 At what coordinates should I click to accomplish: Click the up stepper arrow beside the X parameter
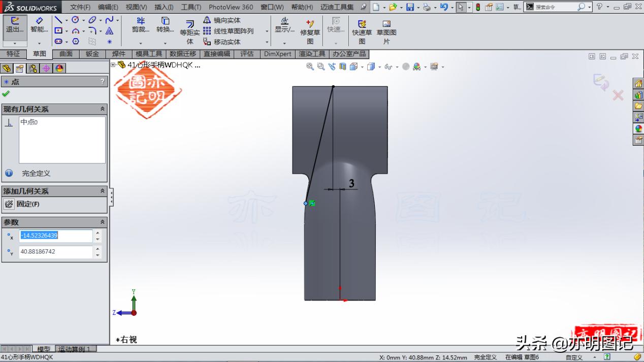pos(97,233)
